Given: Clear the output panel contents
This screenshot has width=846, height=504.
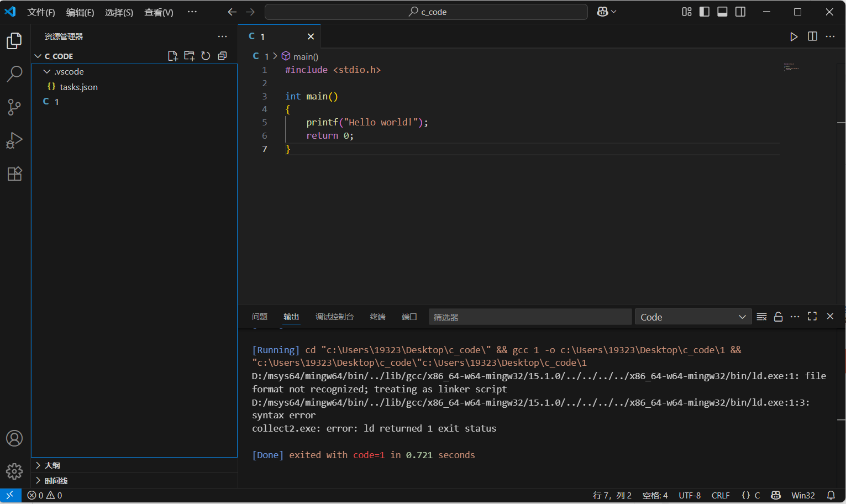Looking at the screenshot, I should click(x=761, y=316).
